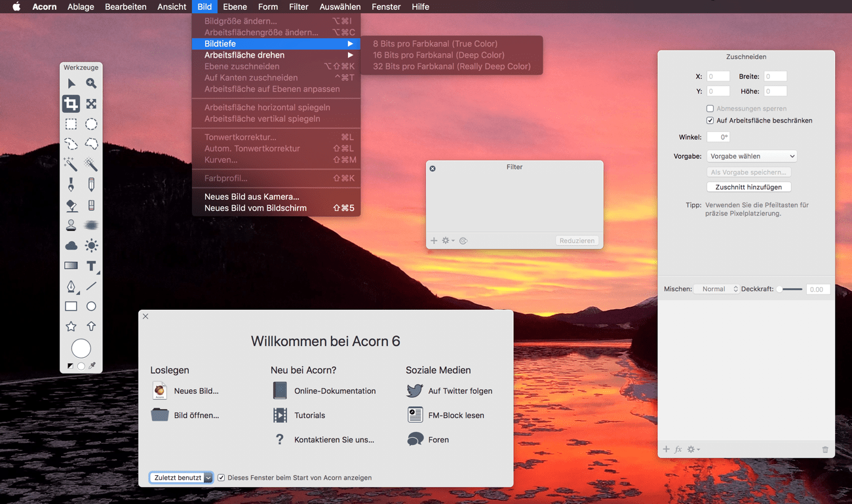Select the Crop tool in Werkzeuge

coord(71,104)
